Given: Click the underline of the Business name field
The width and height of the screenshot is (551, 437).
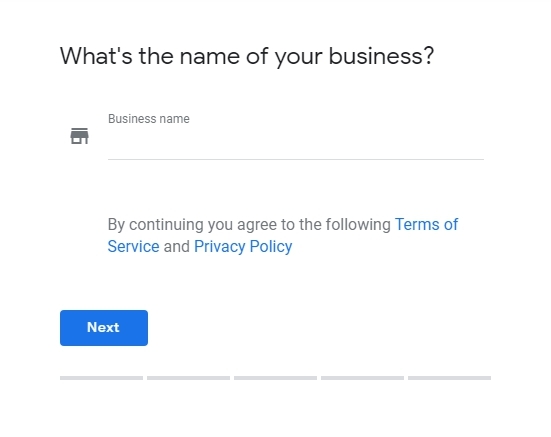Looking at the screenshot, I should 296,159.
